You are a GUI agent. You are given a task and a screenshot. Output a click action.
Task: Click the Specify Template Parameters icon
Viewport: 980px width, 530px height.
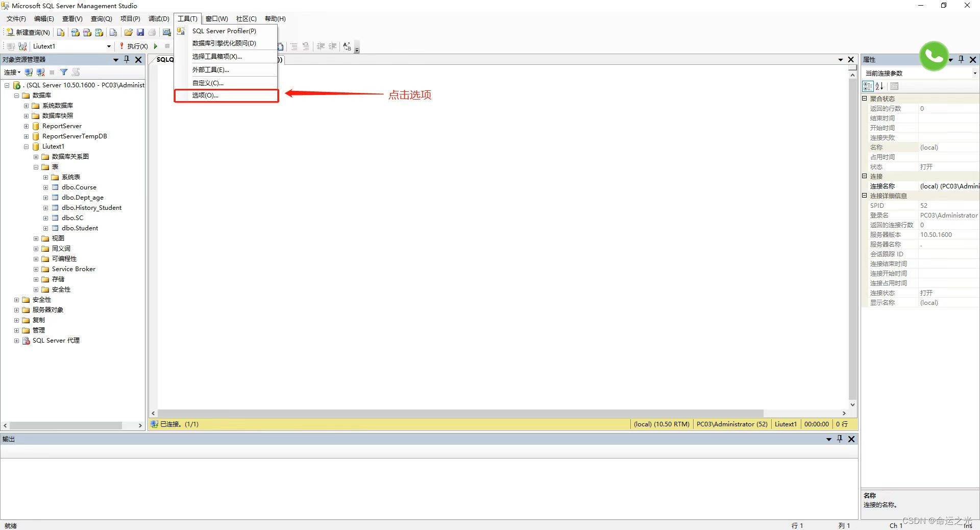coord(347,46)
